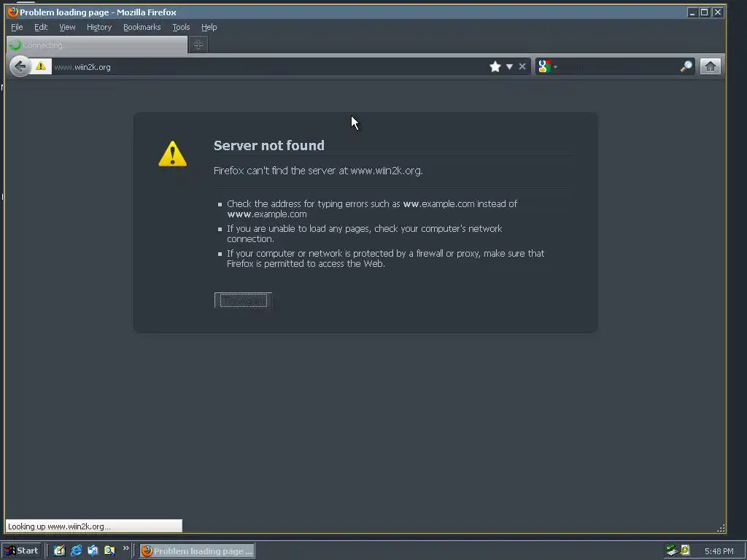The height and width of the screenshot is (560, 747).
Task: Go to the home page via home icon
Action: pos(711,66)
